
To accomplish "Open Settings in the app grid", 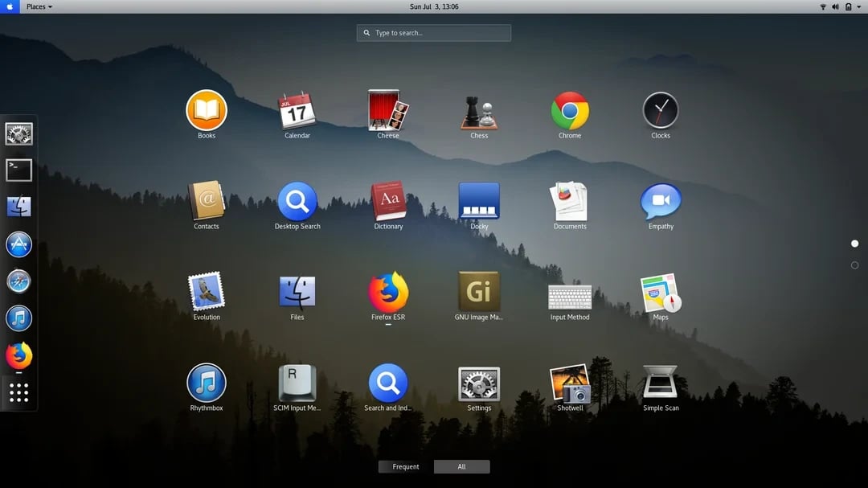I will [479, 383].
